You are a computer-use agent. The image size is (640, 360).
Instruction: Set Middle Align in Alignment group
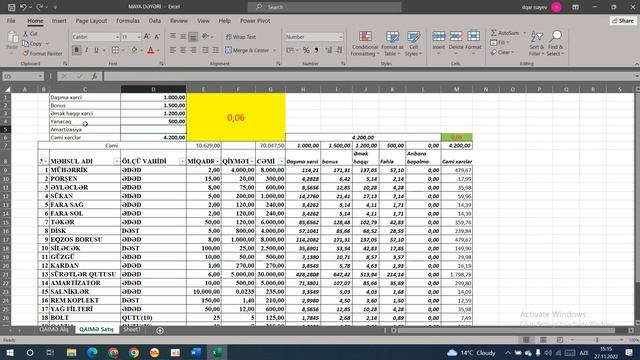coord(183,37)
